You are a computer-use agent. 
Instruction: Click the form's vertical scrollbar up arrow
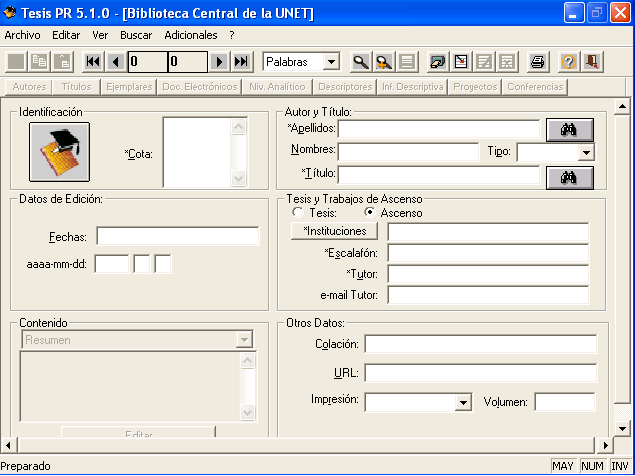click(622, 107)
